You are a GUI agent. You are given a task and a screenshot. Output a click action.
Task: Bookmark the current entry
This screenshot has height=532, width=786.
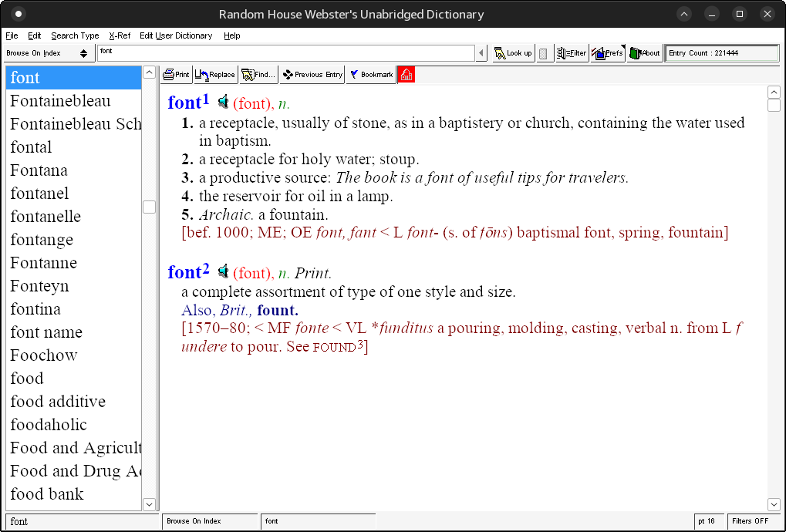point(371,75)
